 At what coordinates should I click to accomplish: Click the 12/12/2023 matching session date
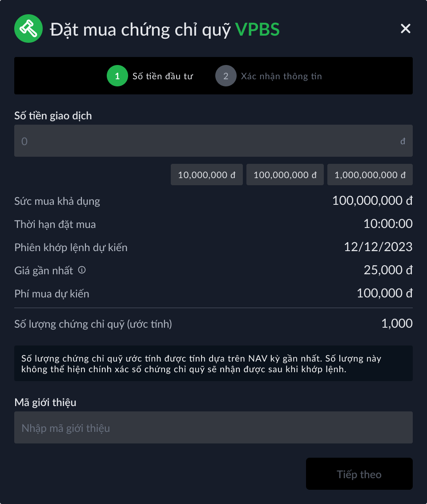[x=378, y=247]
